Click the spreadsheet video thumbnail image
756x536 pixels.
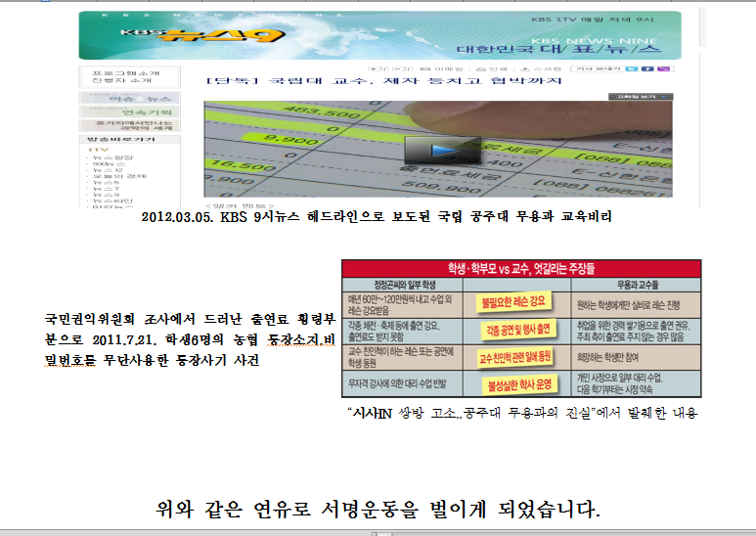click(438, 149)
